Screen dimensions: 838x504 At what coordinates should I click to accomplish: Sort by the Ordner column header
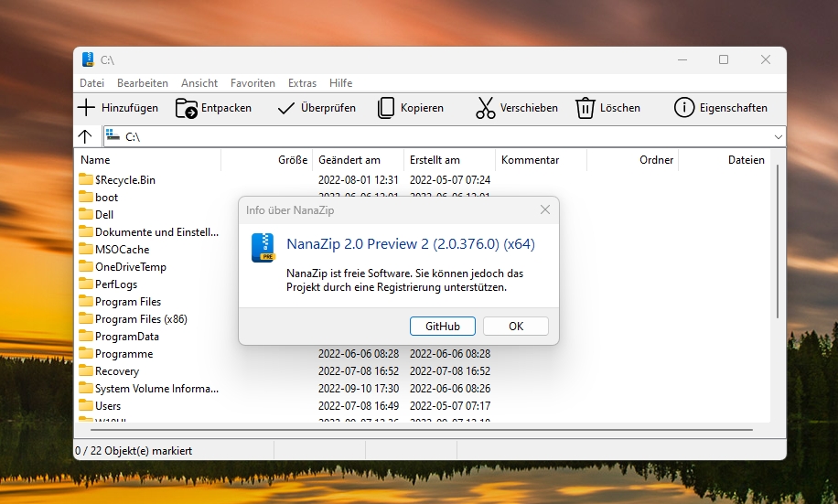632,160
